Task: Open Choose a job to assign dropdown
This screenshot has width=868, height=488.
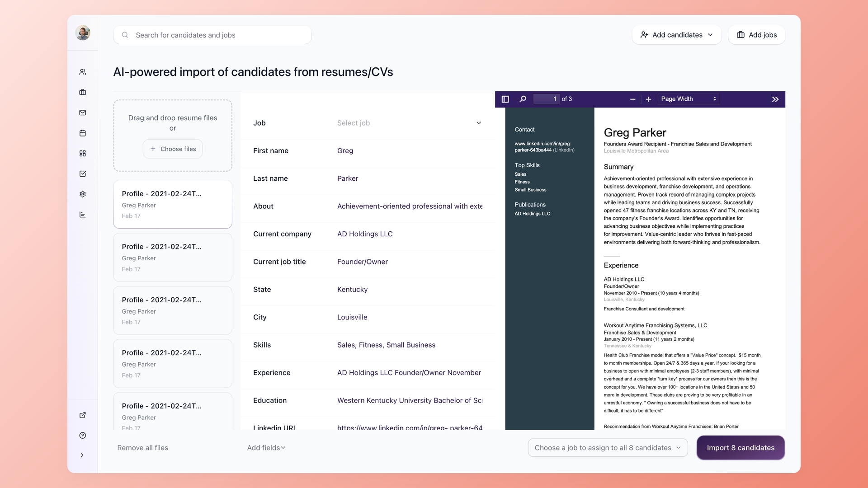Action: tap(608, 448)
